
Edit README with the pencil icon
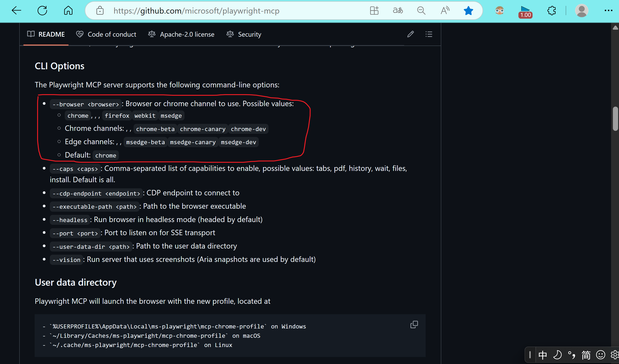tap(410, 34)
